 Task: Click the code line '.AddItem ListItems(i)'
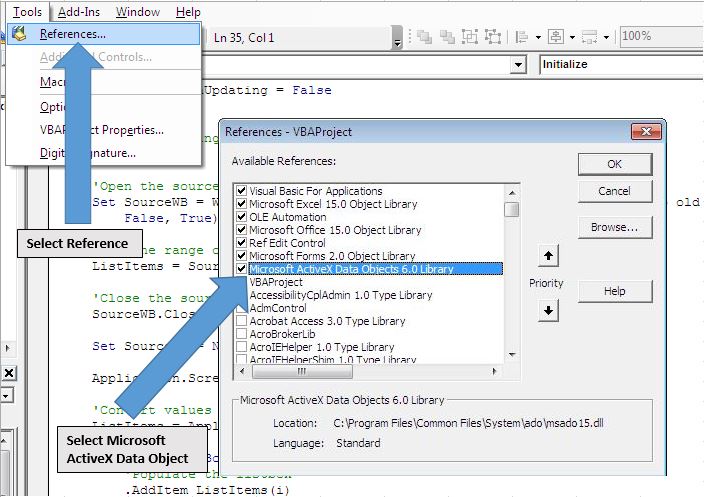(x=207, y=490)
